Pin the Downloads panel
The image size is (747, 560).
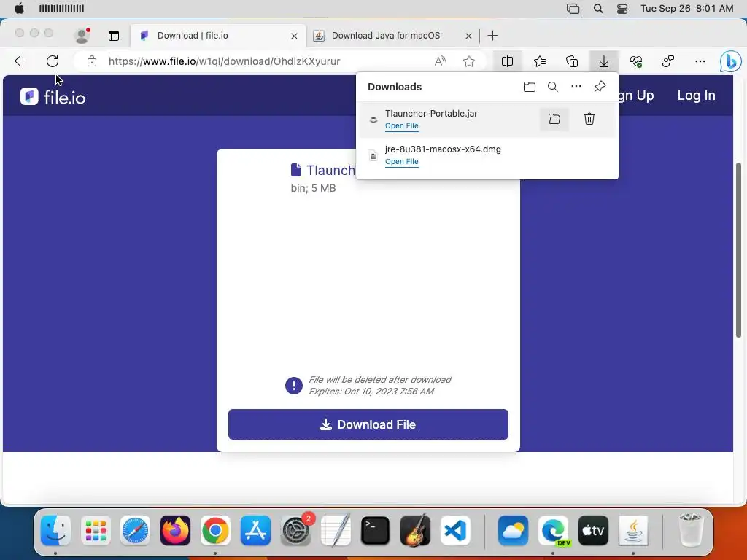tap(600, 86)
